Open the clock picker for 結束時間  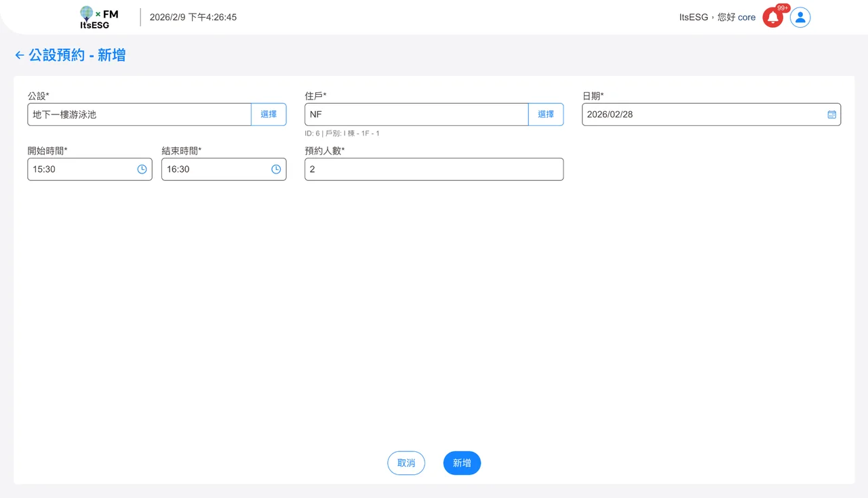coord(276,169)
